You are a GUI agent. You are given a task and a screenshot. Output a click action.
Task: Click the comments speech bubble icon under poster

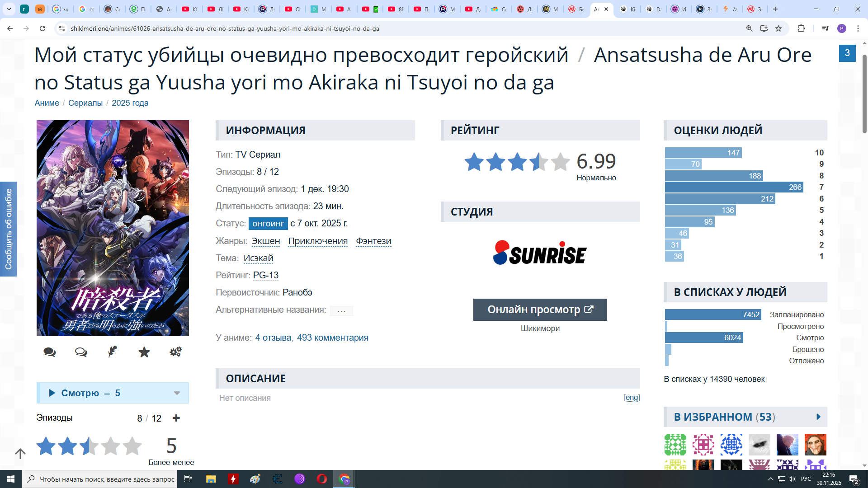point(50,352)
